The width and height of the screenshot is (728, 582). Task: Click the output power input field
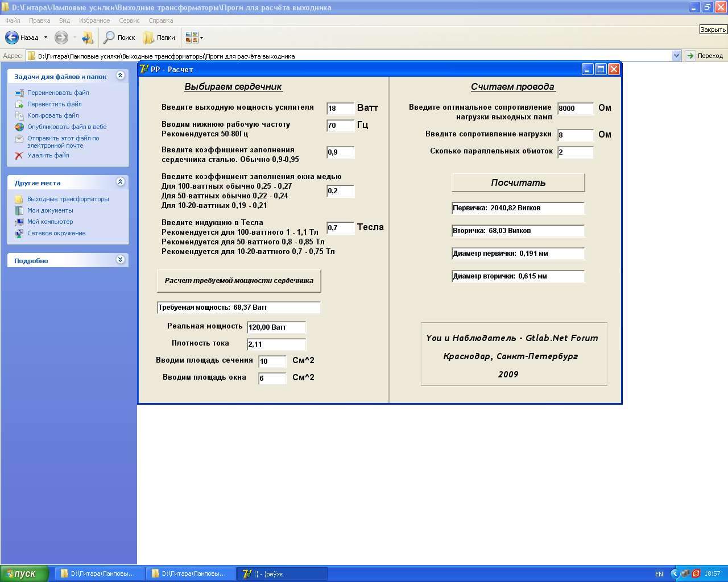340,109
